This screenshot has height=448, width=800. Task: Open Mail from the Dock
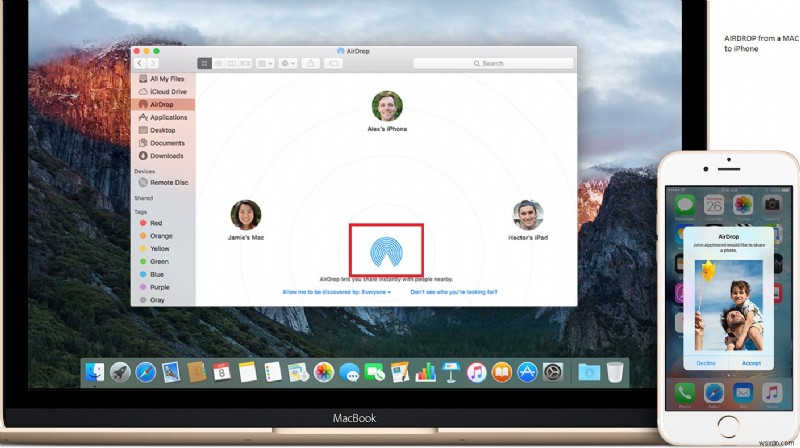[x=171, y=372]
